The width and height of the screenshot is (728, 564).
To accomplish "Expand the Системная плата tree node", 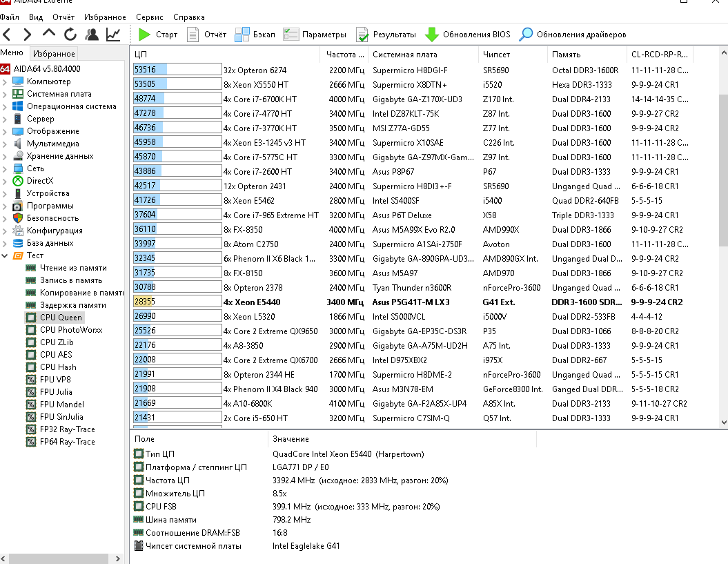I will coord(5,95).
